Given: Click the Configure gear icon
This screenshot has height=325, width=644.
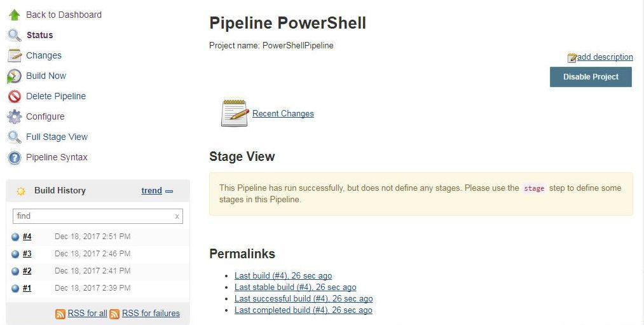Looking at the screenshot, I should pyautogui.click(x=15, y=116).
